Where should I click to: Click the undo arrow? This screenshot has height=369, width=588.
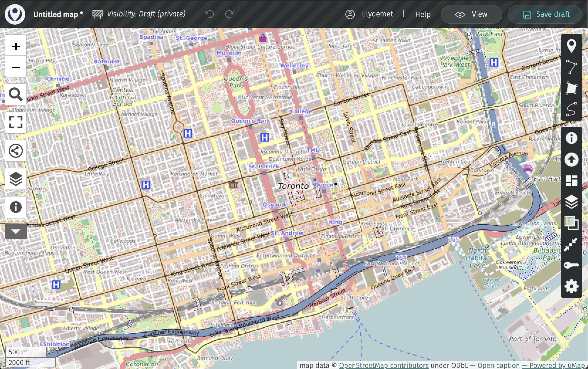(209, 14)
